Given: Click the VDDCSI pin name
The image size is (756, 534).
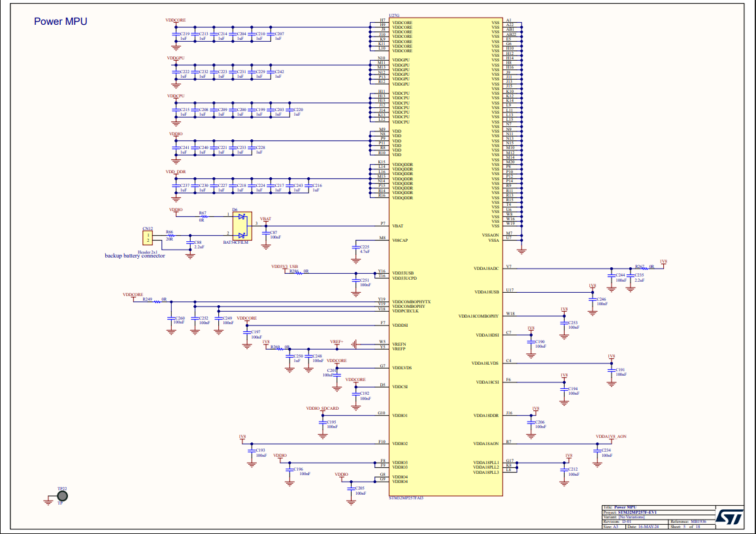Looking at the screenshot, I should (x=400, y=387).
